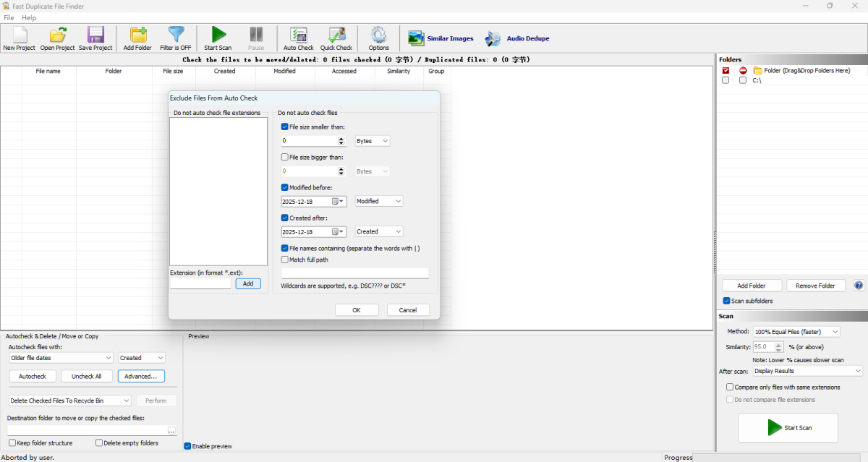Save the current project
Viewport: 868px width, 462px height.
[95, 38]
